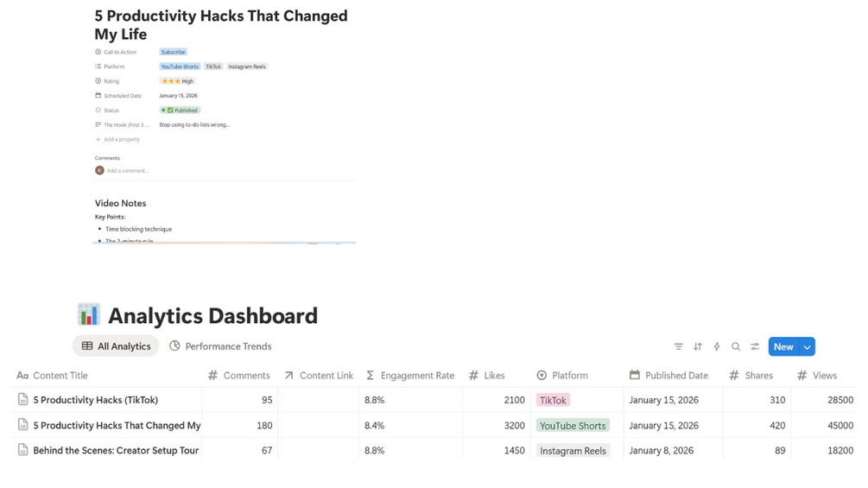Click the blue New button
The height and width of the screenshot is (488, 868).
coord(783,346)
